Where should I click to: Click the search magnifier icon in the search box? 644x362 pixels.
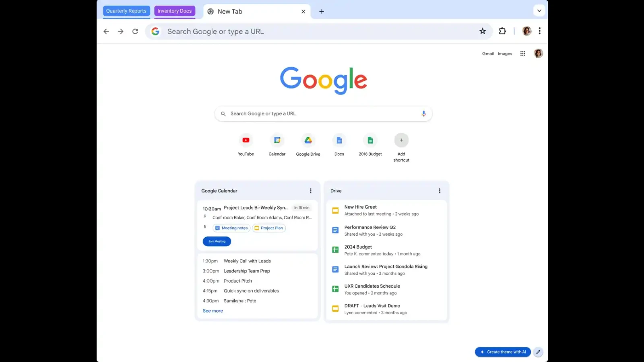click(223, 114)
